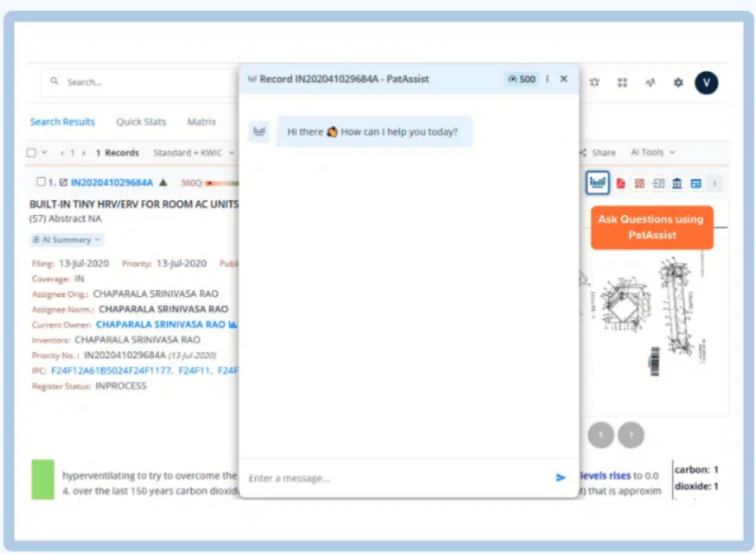Viewport: 756px width, 554px height.
Task: Open the bank building legal status icon
Action: (677, 184)
